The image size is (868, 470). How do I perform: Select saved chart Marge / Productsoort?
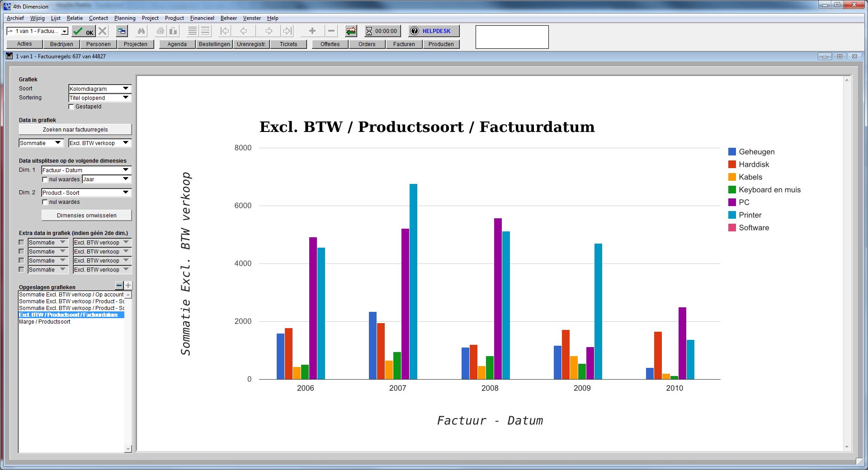click(x=45, y=322)
